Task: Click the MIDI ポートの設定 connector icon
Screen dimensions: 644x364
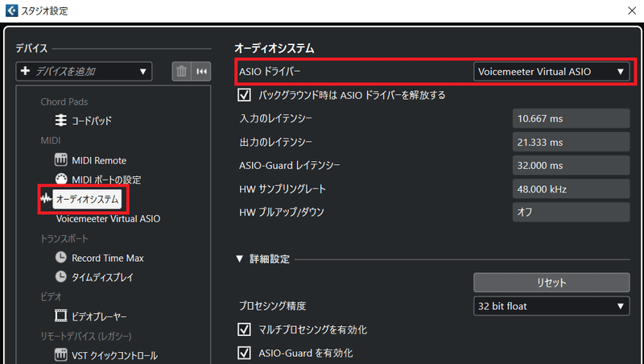Action: coord(61,179)
